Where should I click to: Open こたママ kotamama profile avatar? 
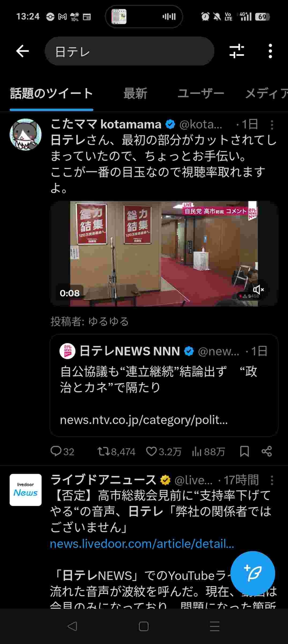coord(26,135)
